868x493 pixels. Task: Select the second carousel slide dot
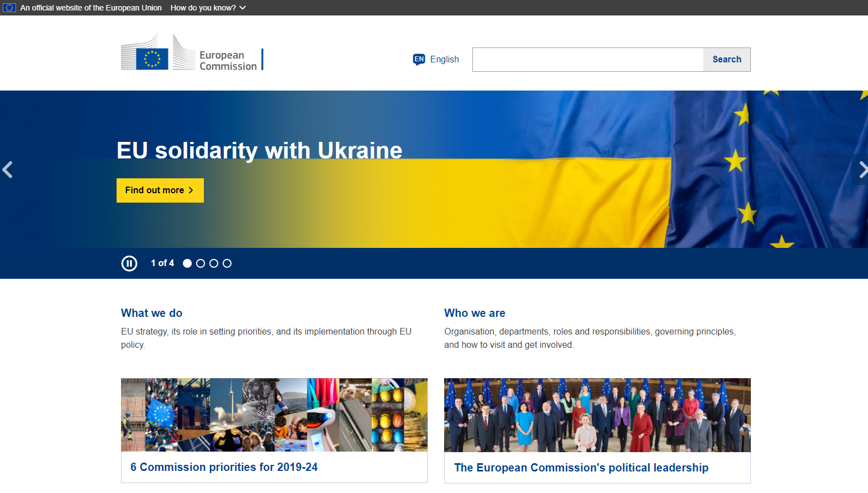click(x=201, y=263)
